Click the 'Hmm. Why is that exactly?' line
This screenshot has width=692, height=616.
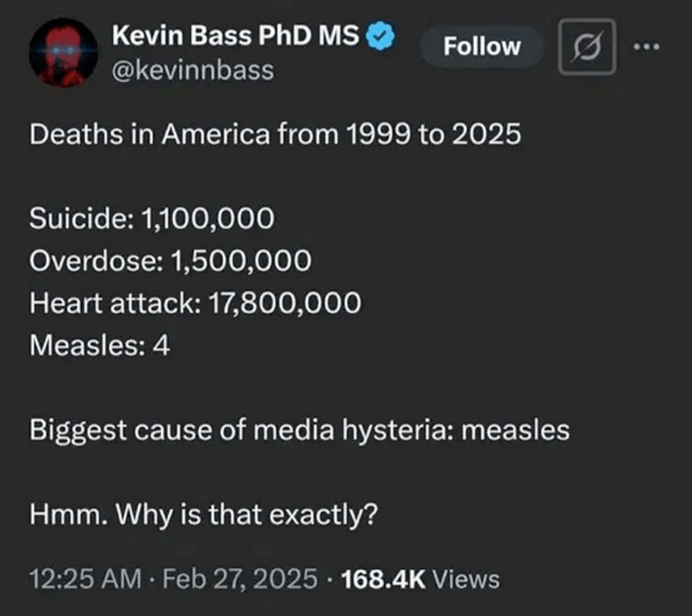pyautogui.click(x=204, y=514)
